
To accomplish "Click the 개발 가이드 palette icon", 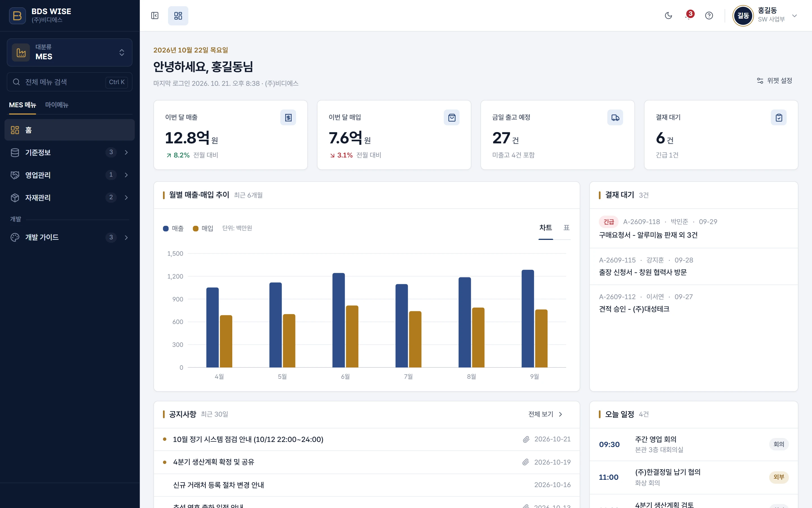I will tap(15, 237).
